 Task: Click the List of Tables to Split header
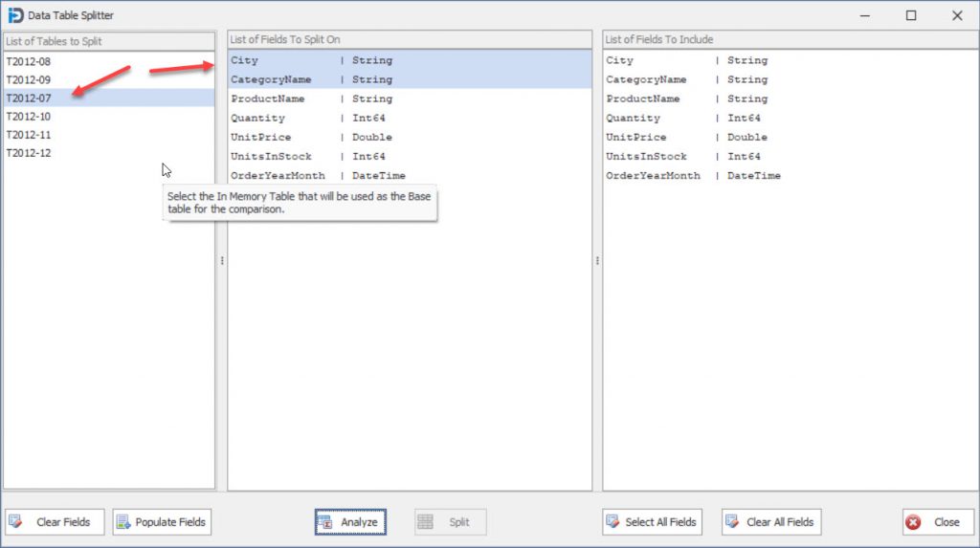(108, 40)
